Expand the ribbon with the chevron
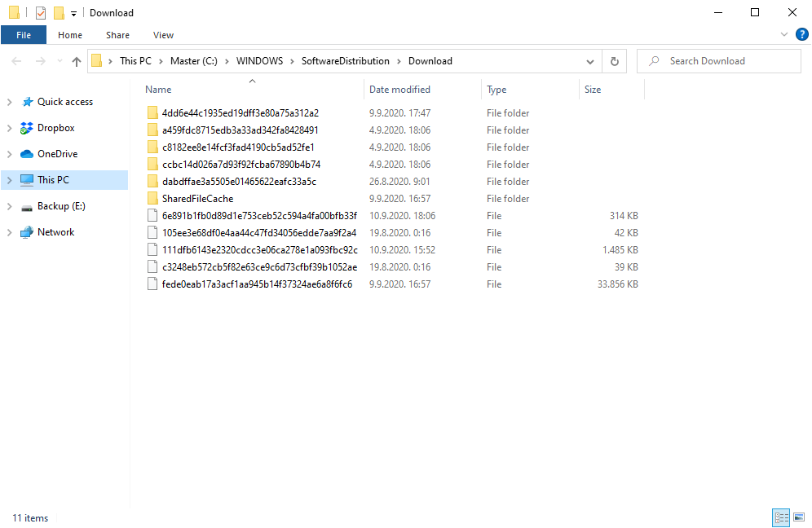The height and width of the screenshot is (528, 812). [784, 35]
